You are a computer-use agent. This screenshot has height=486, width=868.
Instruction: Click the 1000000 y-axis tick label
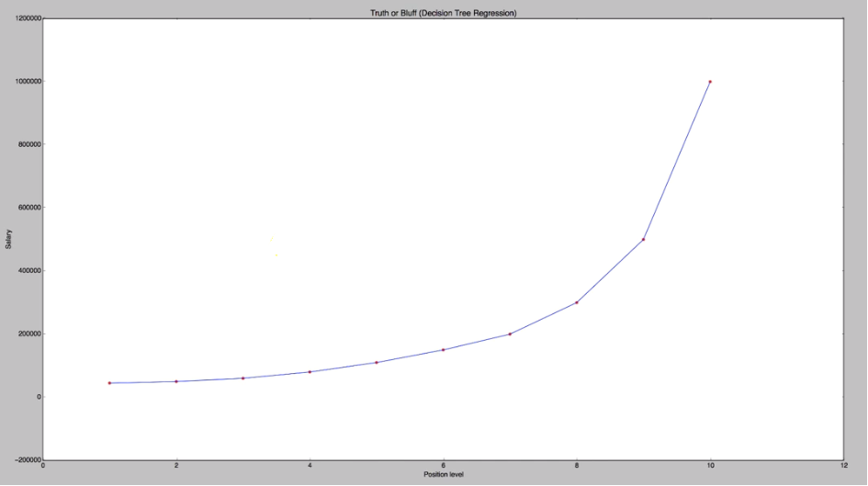tap(21, 82)
